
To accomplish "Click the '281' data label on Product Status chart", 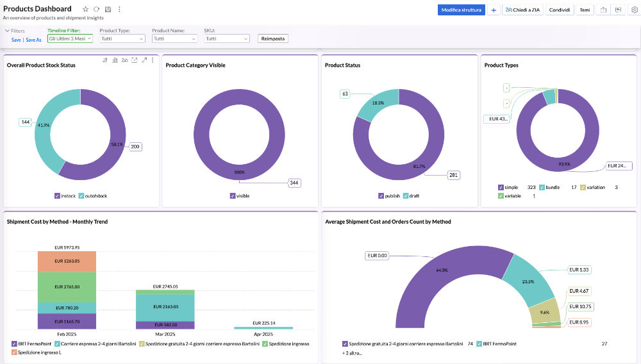I will tap(453, 175).
